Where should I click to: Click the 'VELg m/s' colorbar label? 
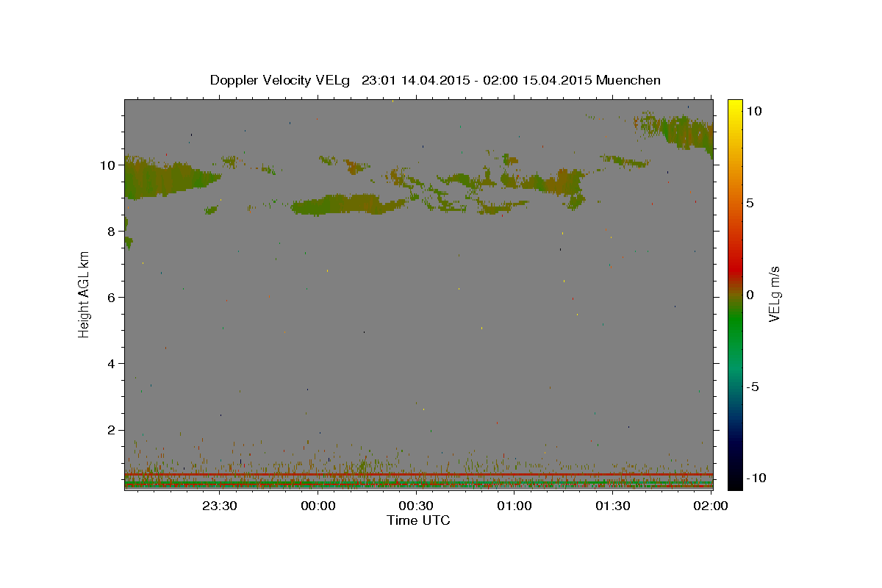[774, 295]
